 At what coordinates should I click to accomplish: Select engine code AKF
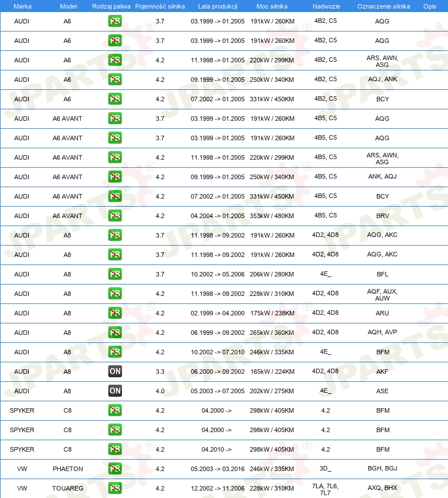(x=382, y=371)
